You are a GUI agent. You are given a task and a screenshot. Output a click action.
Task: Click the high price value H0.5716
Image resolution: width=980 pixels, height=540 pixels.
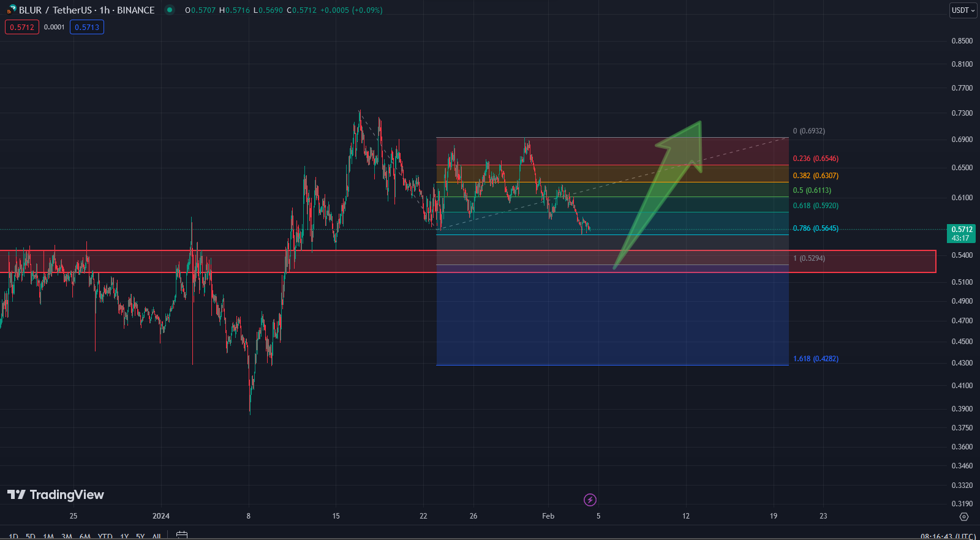click(x=235, y=10)
